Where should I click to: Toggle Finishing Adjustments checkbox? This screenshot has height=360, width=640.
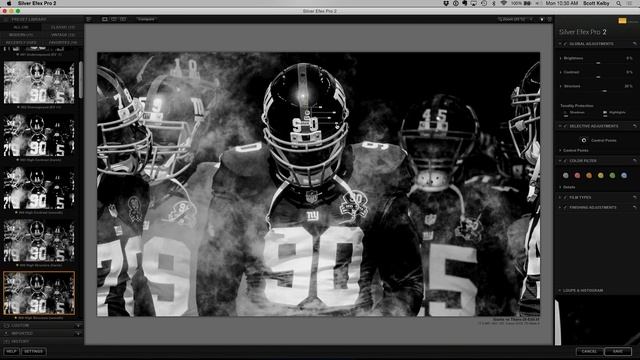[x=566, y=207]
